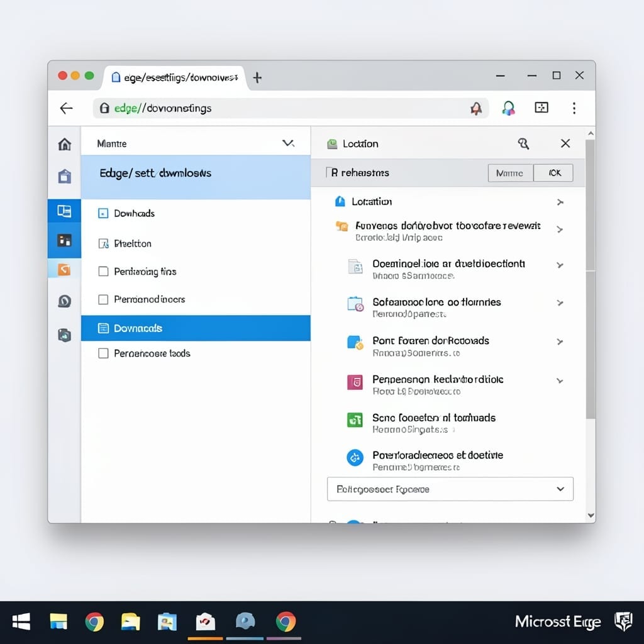The height and width of the screenshot is (644, 644).
Task: Expand the Sofoaroooc lone row chevron
Action: pyautogui.click(x=559, y=303)
